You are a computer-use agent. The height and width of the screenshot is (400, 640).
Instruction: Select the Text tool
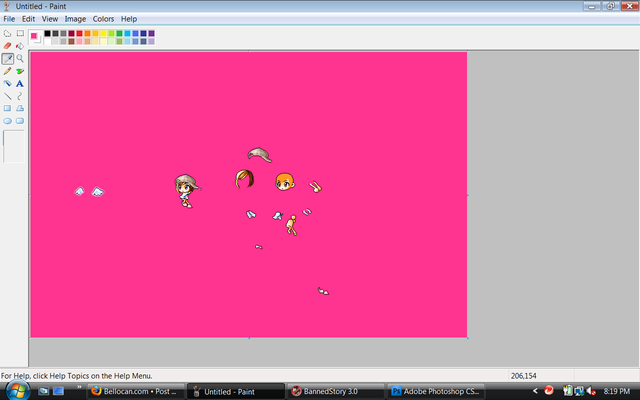[20, 84]
